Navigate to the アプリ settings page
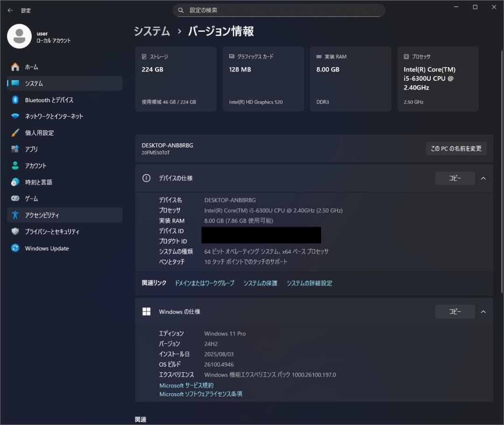The image size is (504, 425). click(x=37, y=149)
